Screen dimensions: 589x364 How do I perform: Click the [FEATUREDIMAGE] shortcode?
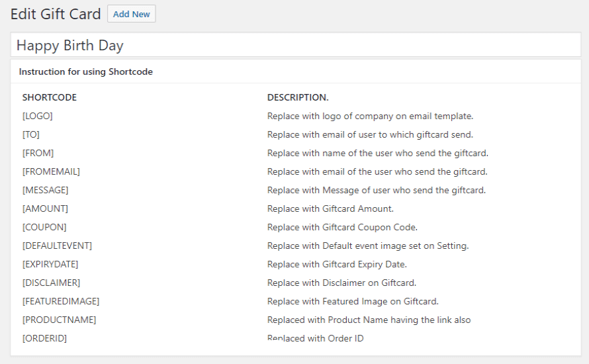61,301
